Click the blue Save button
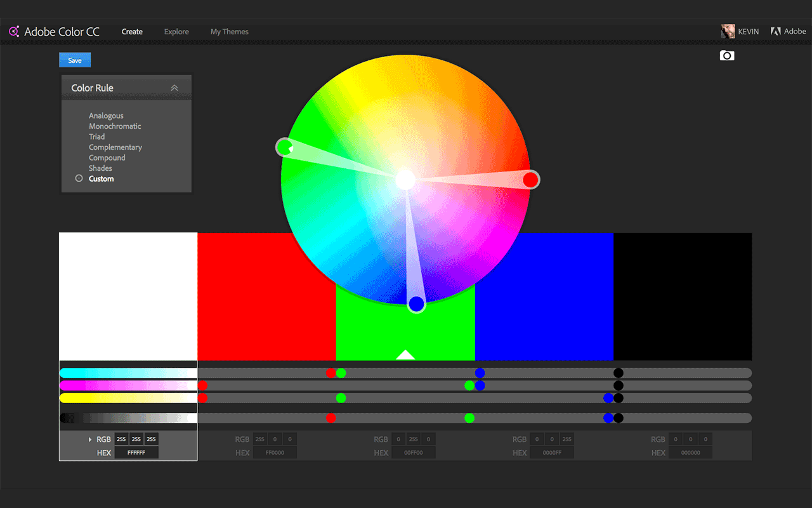Screen dimensions: 812x508 [75, 60]
